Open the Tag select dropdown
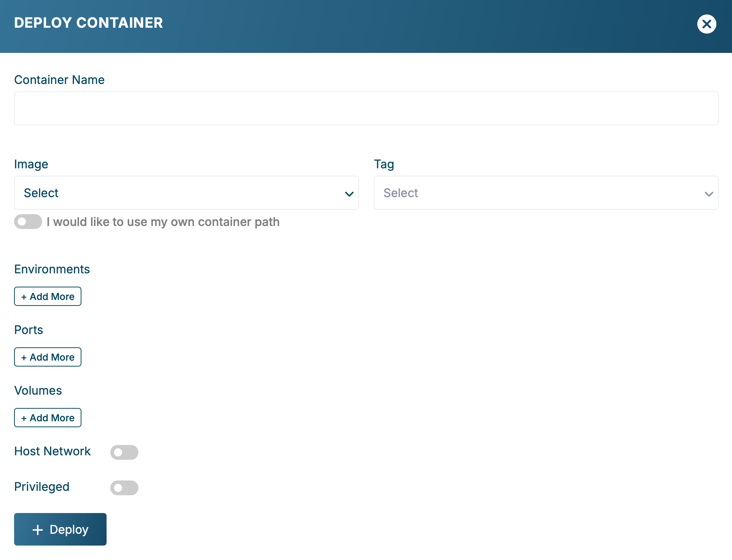This screenshot has height=560, width=732. coord(546,193)
